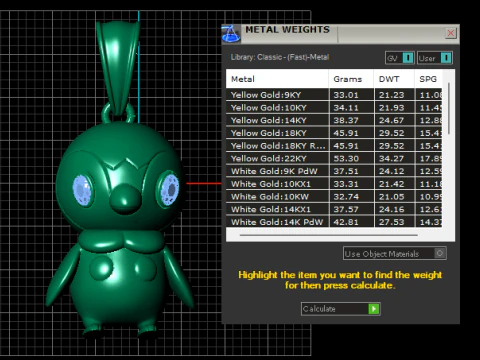The image size is (480, 360).
Task: Toggle the GV switch
Action: click(x=408, y=58)
